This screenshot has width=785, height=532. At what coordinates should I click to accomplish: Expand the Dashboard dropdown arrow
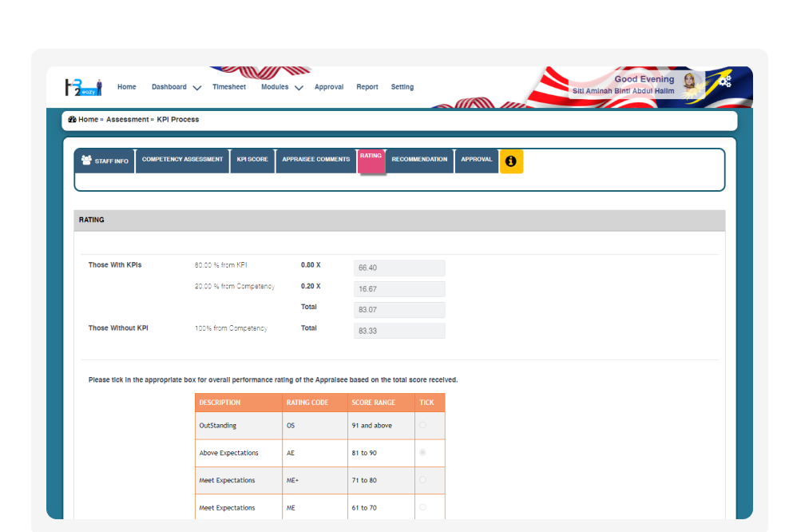click(196, 88)
